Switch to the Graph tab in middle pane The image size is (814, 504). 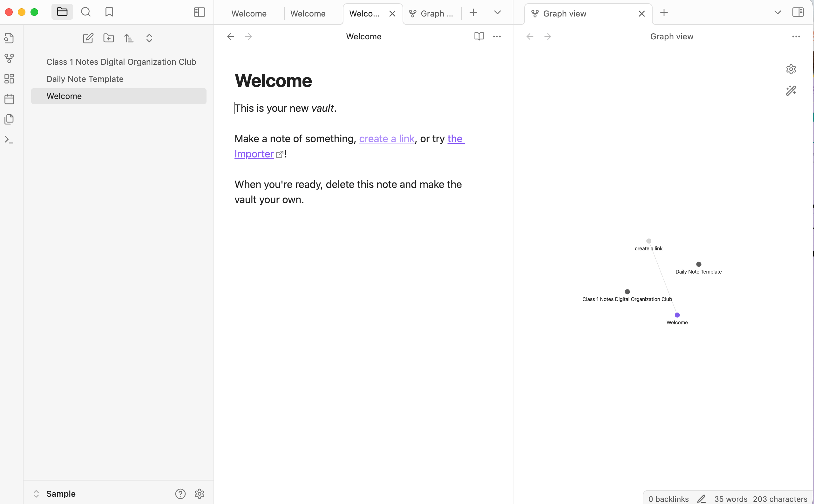pos(432,14)
